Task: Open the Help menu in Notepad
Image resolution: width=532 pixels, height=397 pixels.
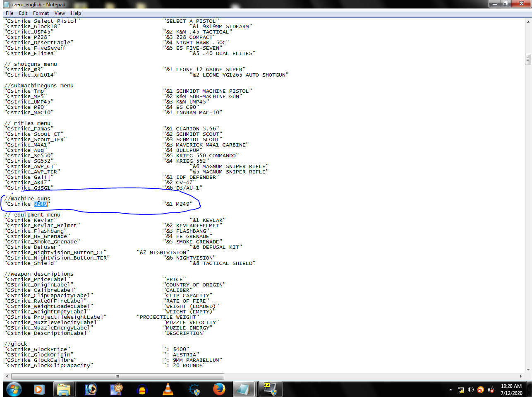Action: click(76, 13)
